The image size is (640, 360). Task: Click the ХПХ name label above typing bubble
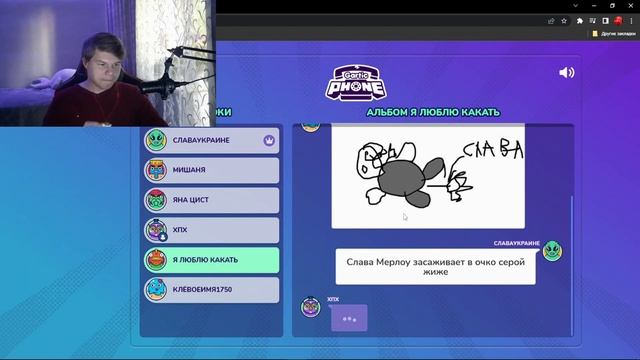point(333,299)
